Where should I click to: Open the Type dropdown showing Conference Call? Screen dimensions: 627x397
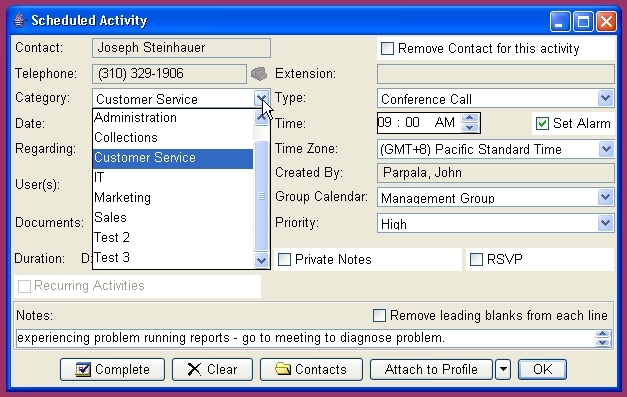tap(605, 98)
